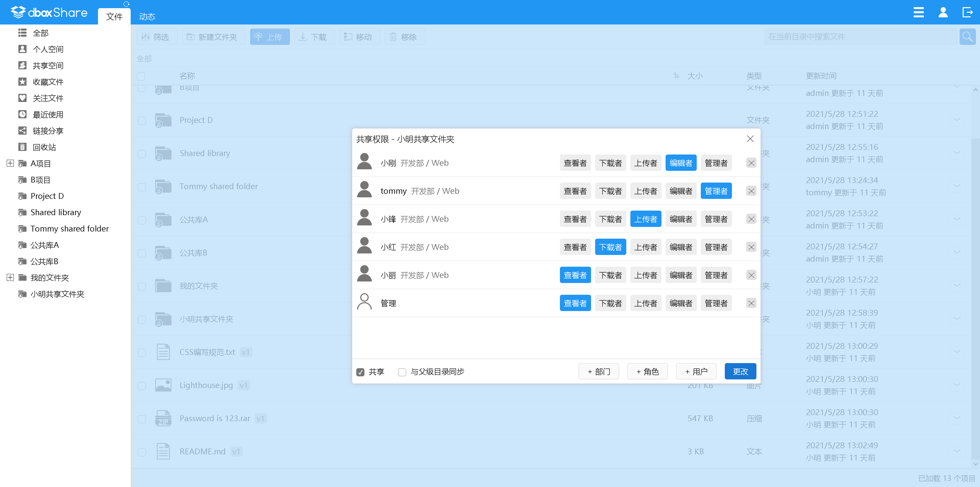Open the Lighthouse.jpg row dropdown arrow
The height and width of the screenshot is (487, 980).
coord(957,385)
